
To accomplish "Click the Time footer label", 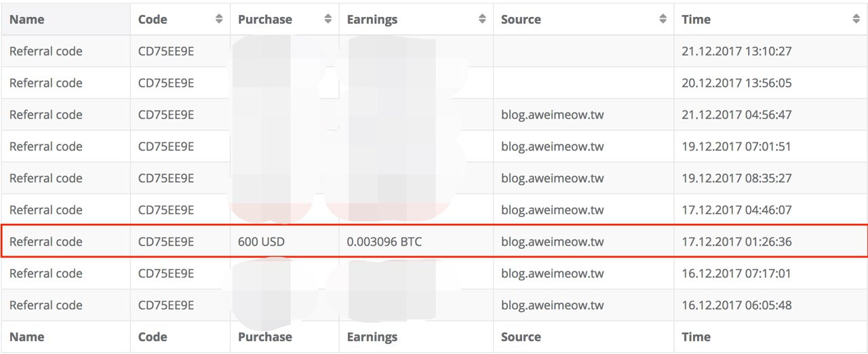I will [x=696, y=337].
